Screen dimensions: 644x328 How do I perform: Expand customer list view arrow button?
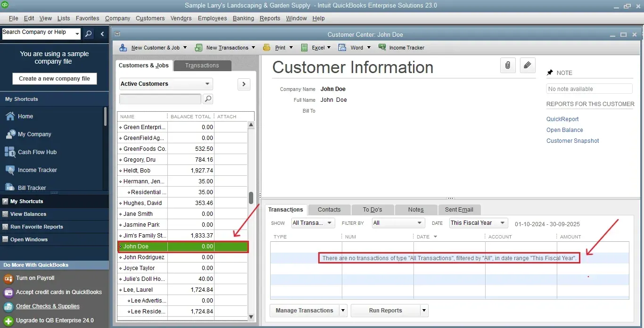coord(244,84)
